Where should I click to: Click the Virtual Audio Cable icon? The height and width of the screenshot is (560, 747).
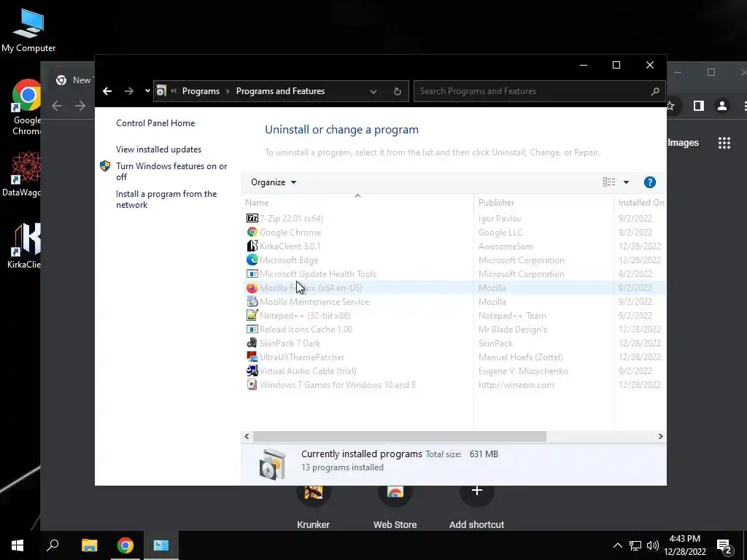(252, 370)
